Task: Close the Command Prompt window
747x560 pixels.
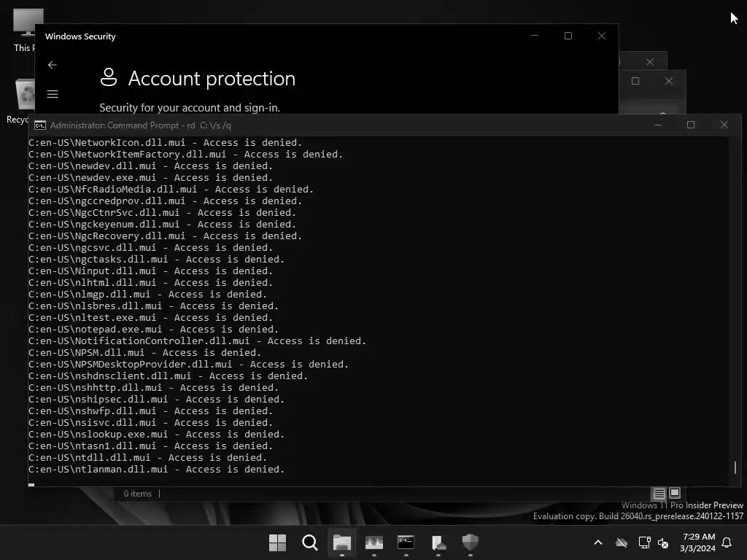Action: (724, 125)
